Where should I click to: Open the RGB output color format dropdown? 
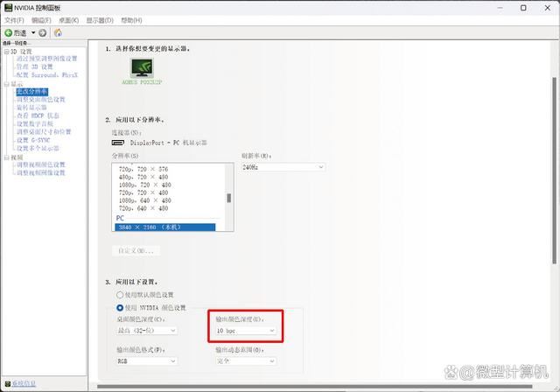click(x=146, y=360)
